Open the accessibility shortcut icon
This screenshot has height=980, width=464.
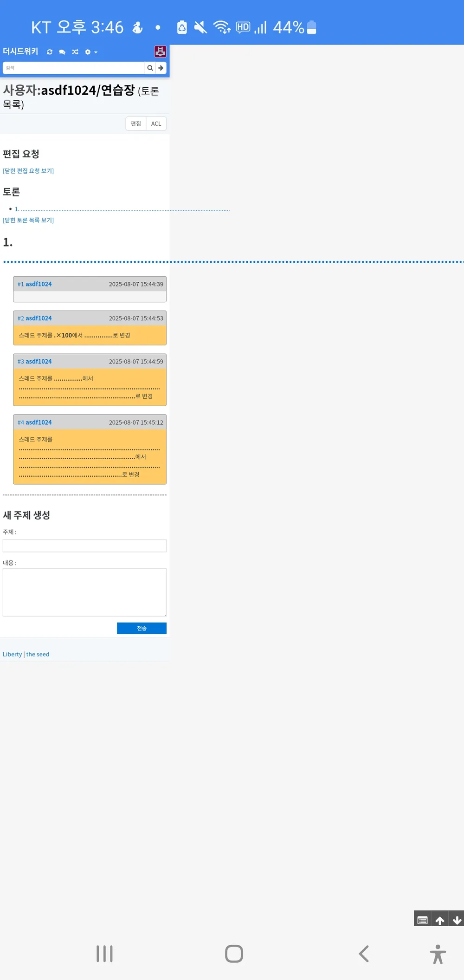(438, 954)
